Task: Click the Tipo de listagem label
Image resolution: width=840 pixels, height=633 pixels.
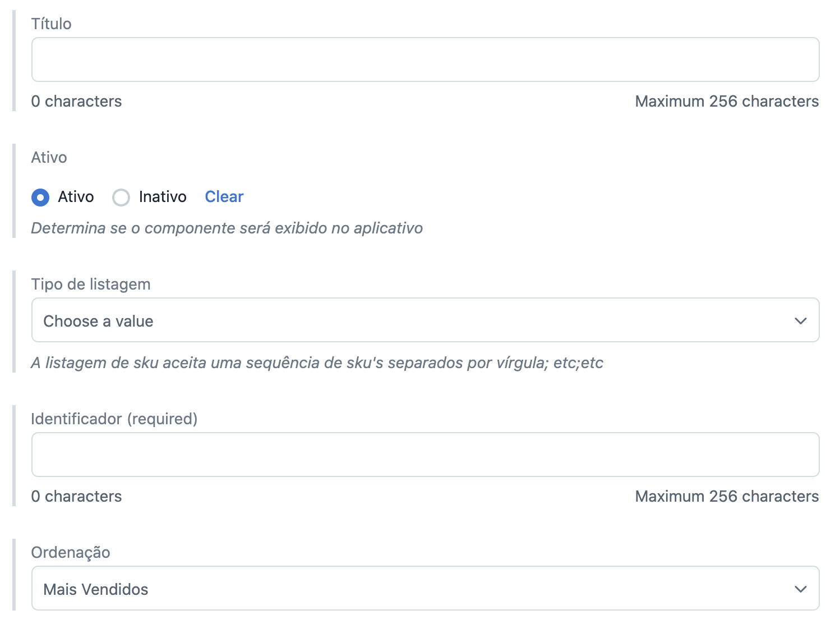Action: pos(91,284)
